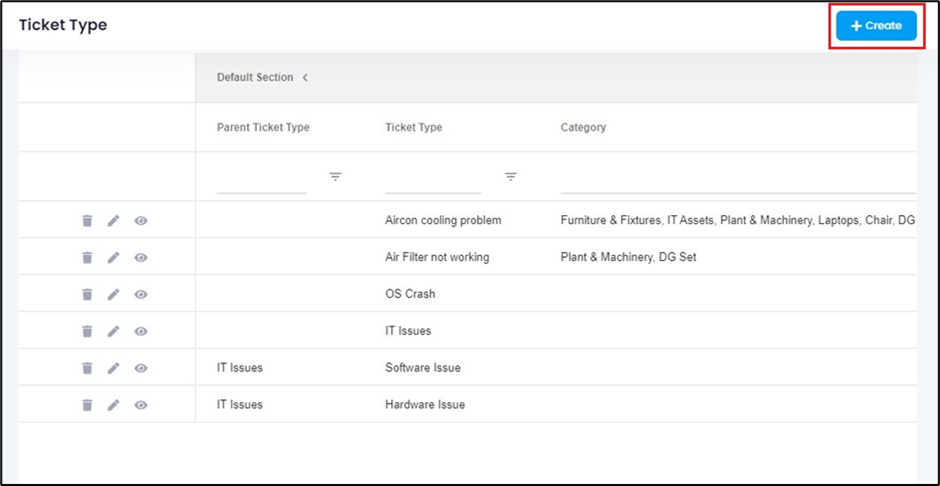Screen dimensions: 940x486
Task: Click the Category filter input field
Action: click(737, 180)
